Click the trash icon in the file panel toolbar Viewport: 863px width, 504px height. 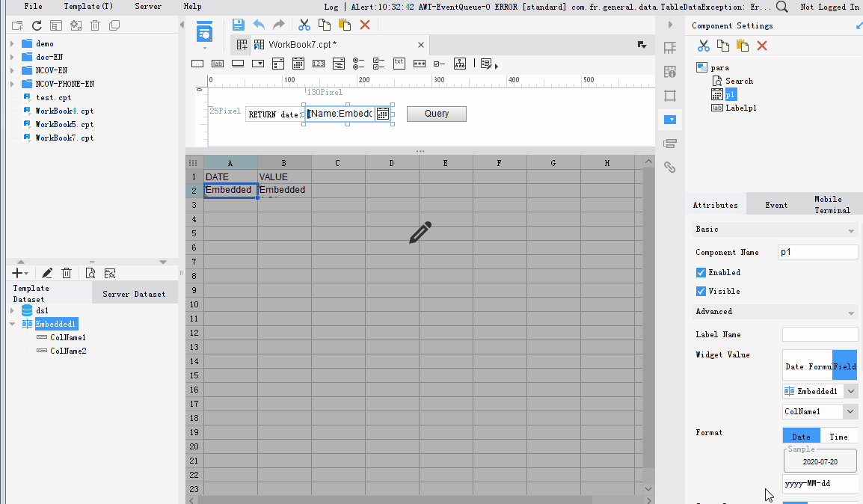pyautogui.click(x=95, y=26)
